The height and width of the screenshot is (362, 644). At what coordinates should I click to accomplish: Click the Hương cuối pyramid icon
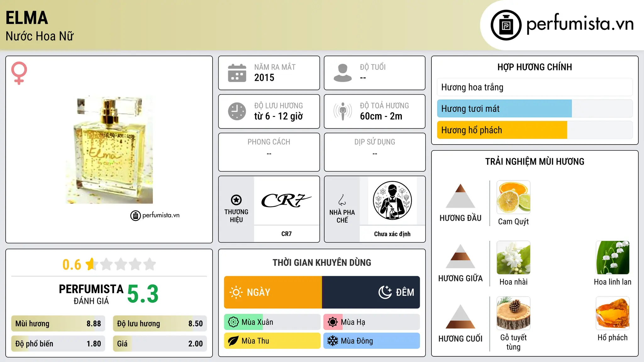click(460, 316)
